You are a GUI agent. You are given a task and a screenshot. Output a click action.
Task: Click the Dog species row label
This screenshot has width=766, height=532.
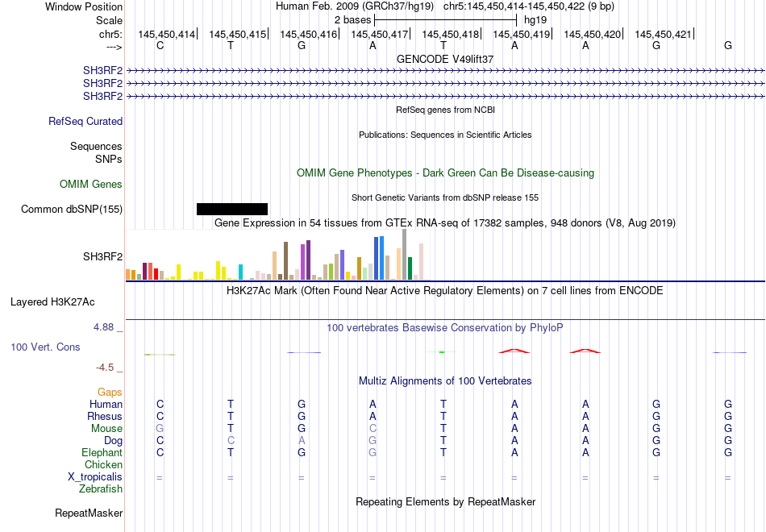click(114, 441)
